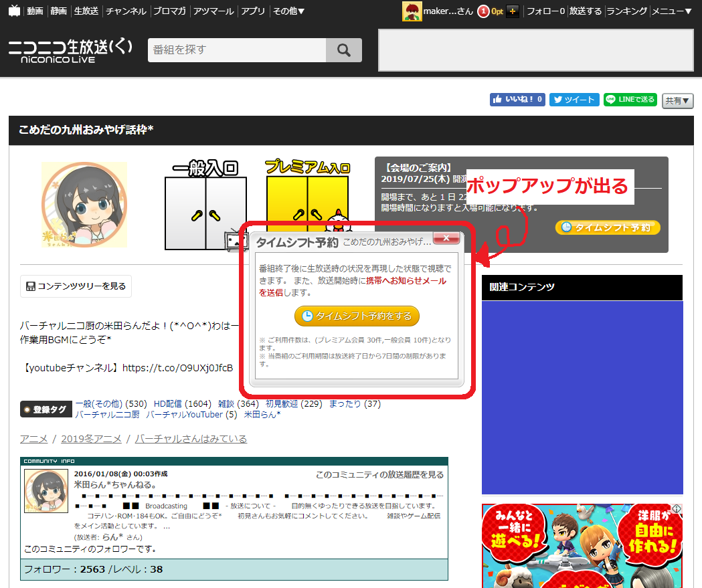Screen dimensions: 702x588
Task: Click the 2019冬アニメ breadcrumb link
Action: tap(91, 439)
